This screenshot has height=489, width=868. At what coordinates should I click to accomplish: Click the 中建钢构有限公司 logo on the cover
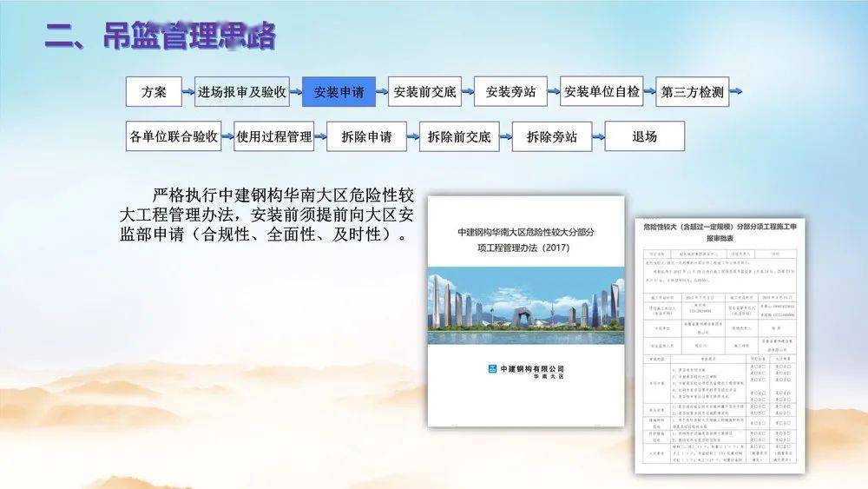526,372
